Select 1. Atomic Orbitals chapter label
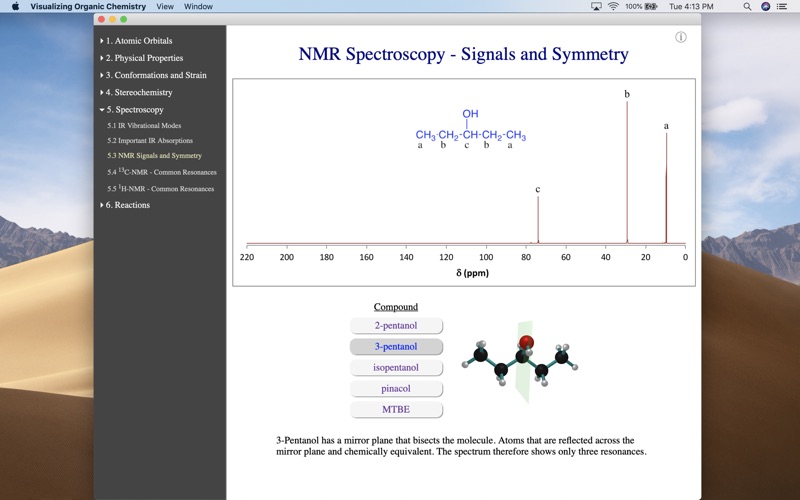 (139, 41)
